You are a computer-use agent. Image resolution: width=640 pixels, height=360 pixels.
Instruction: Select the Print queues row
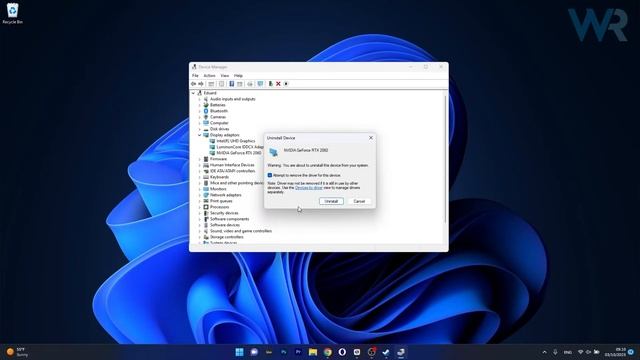pos(221,201)
